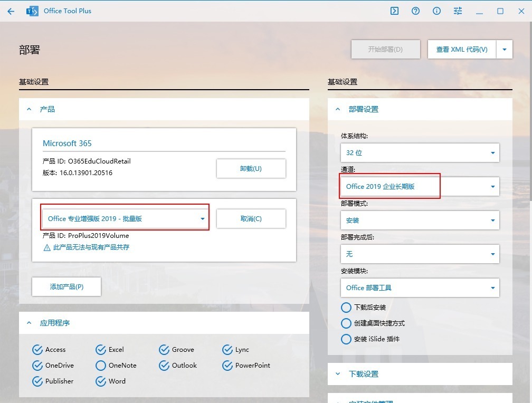Uncheck the Excel application

tap(101, 349)
